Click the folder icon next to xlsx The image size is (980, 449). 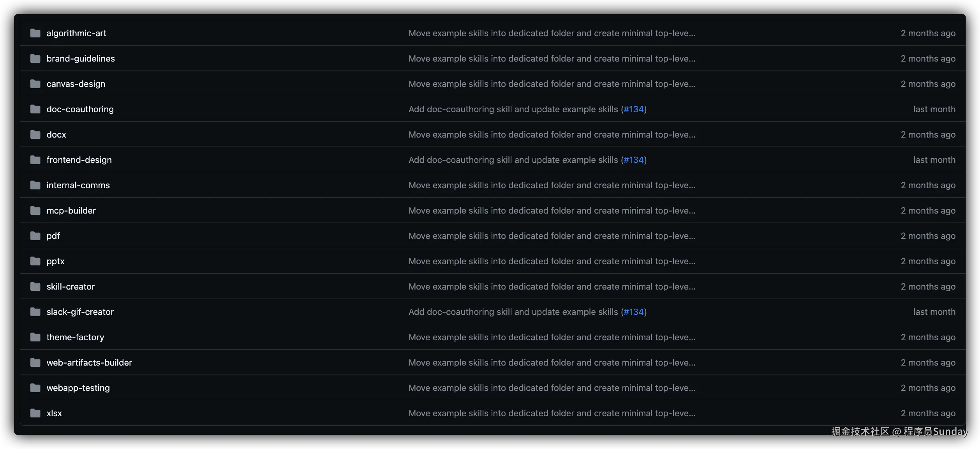(35, 413)
